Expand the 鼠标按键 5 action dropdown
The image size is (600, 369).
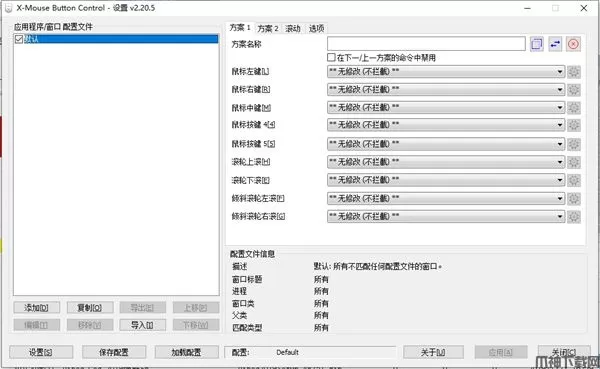[x=446, y=144]
